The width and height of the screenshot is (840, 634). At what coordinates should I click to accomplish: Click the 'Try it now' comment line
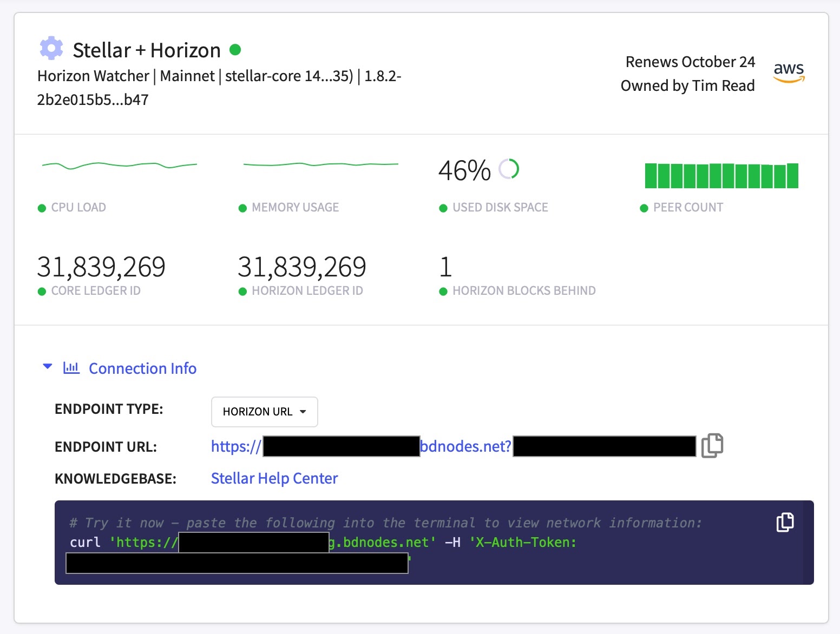(385, 523)
